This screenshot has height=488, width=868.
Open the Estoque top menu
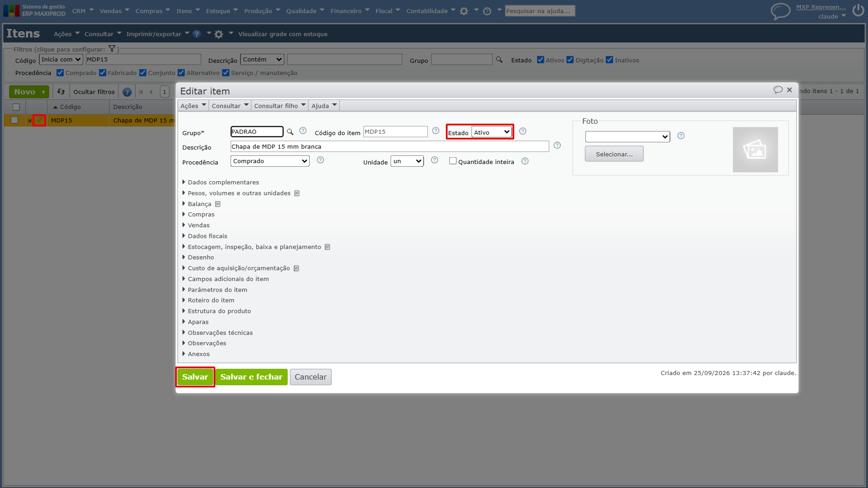click(x=222, y=11)
